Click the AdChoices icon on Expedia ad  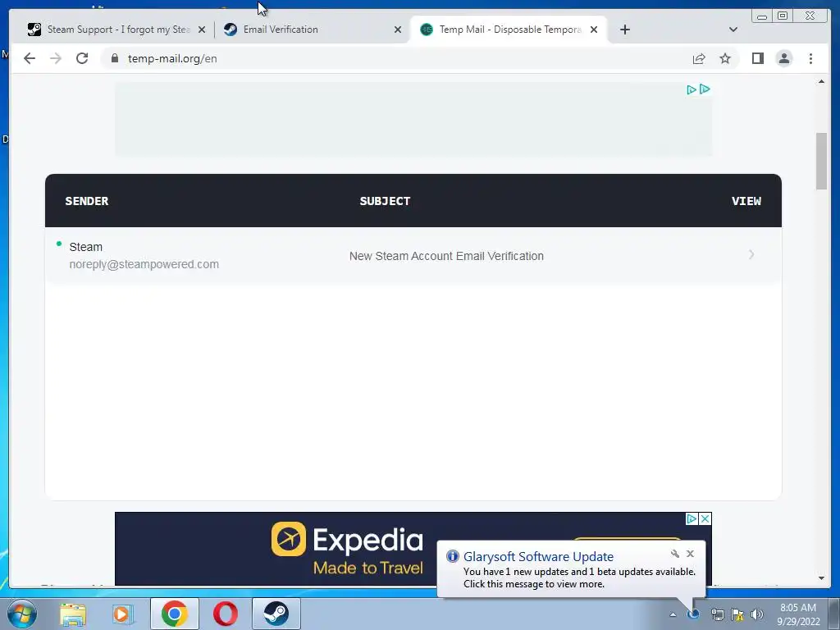click(692, 518)
